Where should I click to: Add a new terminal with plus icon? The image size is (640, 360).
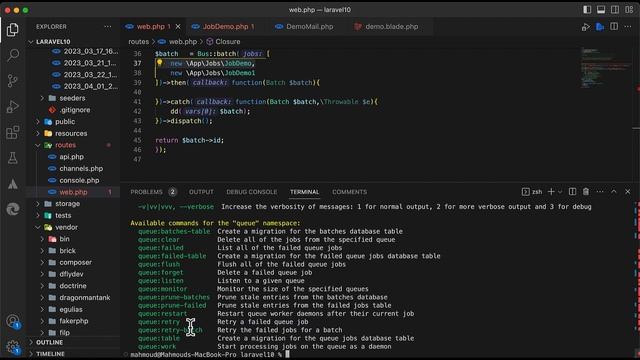[551, 191]
